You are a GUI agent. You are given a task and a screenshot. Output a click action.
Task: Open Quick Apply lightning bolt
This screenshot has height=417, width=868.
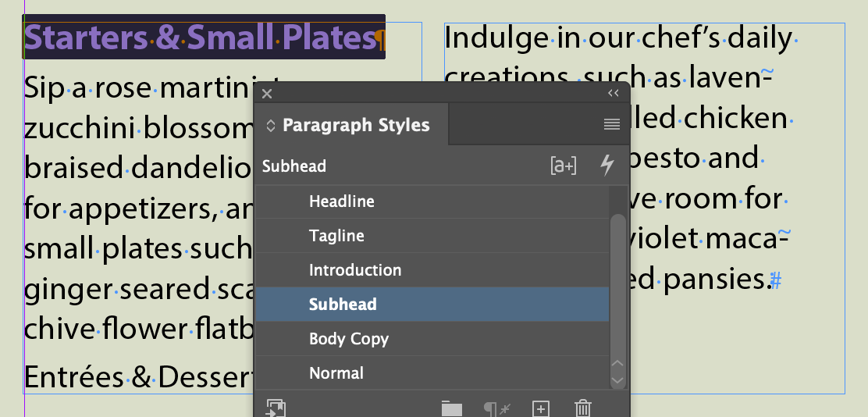click(x=607, y=165)
